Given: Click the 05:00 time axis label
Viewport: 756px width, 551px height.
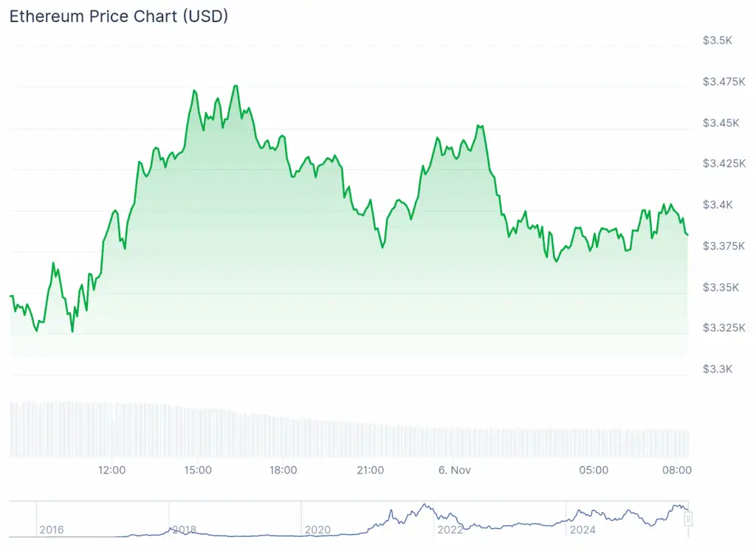Looking at the screenshot, I should tap(594, 470).
